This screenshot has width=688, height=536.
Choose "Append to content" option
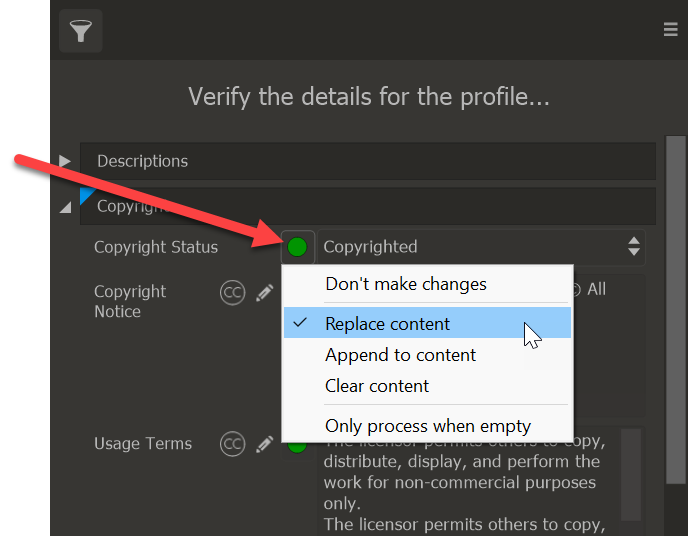coord(427,354)
